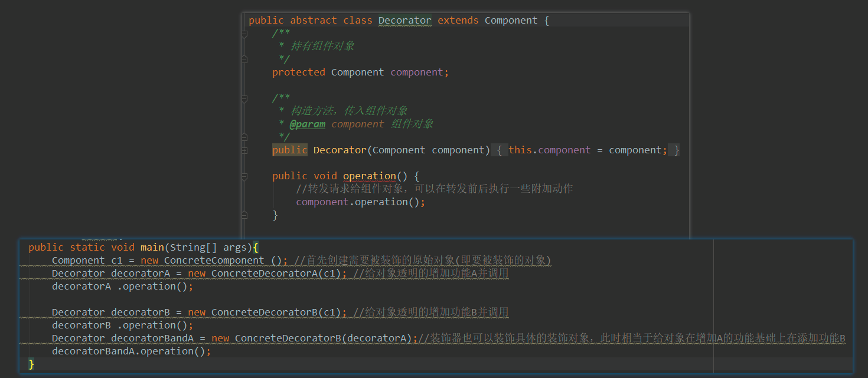The image size is (868, 378).
Task: Click the highlighted closing brace of main
Action: tap(31, 364)
